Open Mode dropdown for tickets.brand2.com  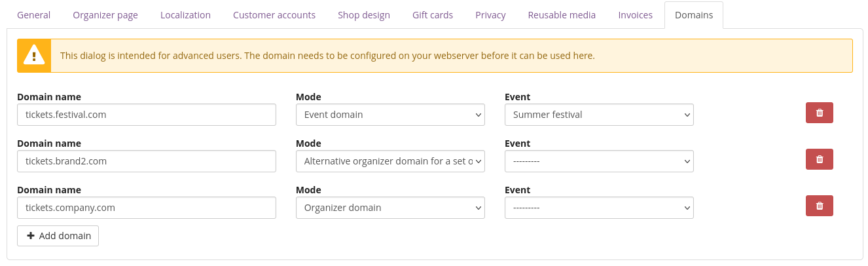pyautogui.click(x=390, y=161)
